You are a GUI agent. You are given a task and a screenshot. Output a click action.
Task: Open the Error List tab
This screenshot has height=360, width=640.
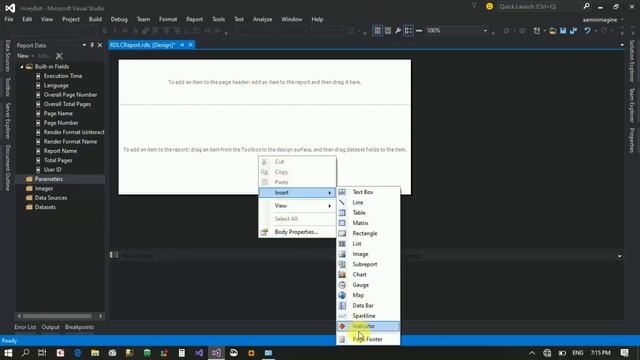(25, 327)
